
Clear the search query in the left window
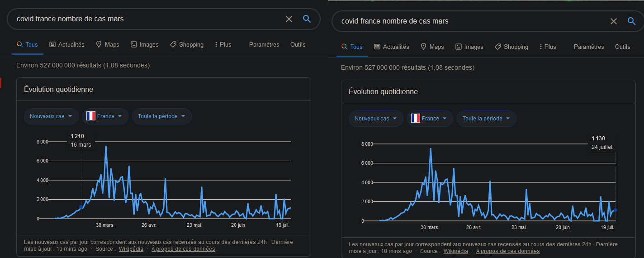(289, 19)
